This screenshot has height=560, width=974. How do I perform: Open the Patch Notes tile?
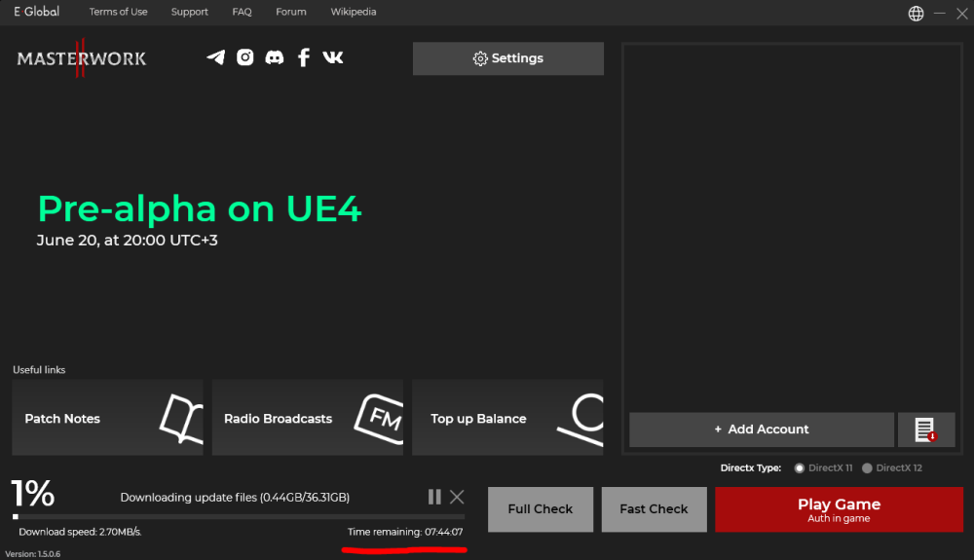tap(107, 418)
